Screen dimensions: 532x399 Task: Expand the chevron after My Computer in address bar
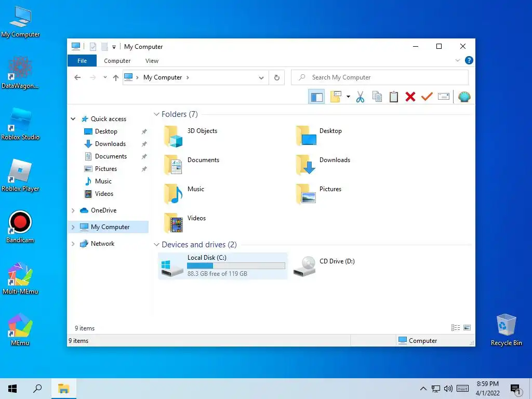pos(188,78)
